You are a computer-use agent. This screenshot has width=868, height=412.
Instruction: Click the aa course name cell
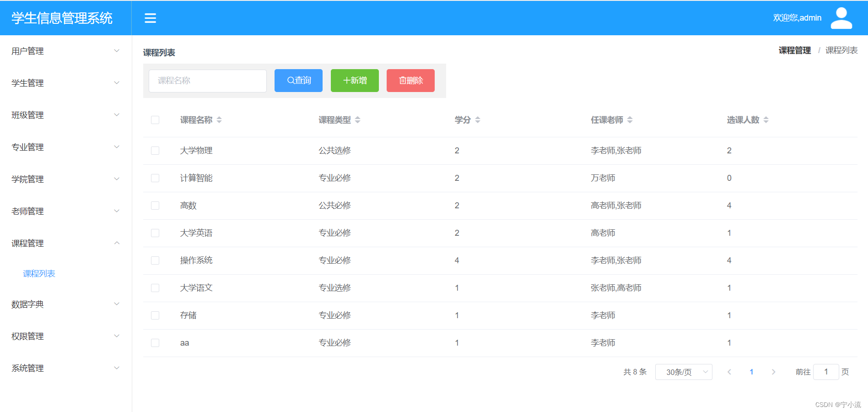(184, 343)
